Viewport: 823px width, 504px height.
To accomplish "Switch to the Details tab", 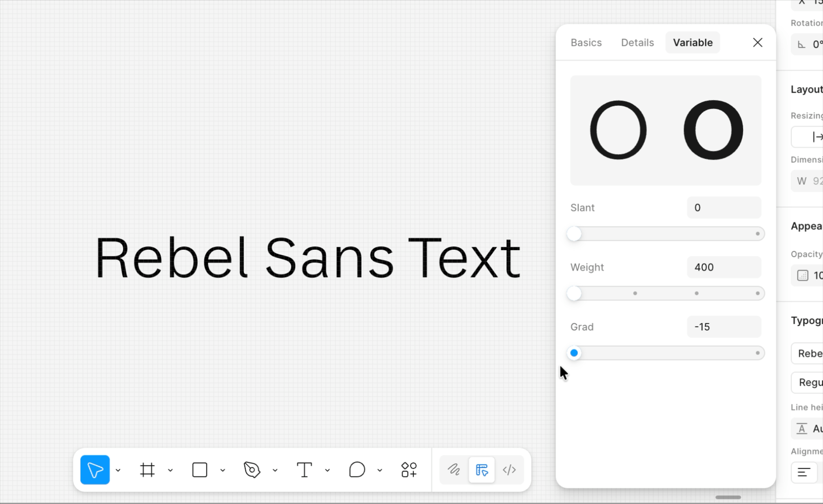I will click(637, 43).
